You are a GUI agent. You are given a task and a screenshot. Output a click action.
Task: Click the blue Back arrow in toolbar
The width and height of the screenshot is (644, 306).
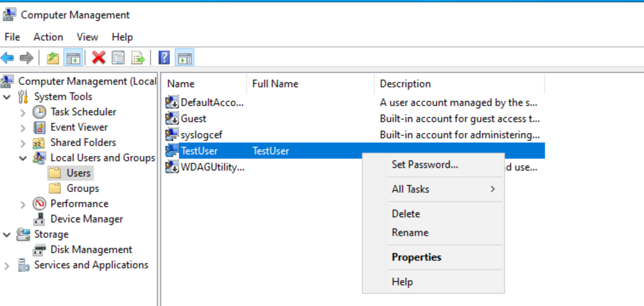7,58
